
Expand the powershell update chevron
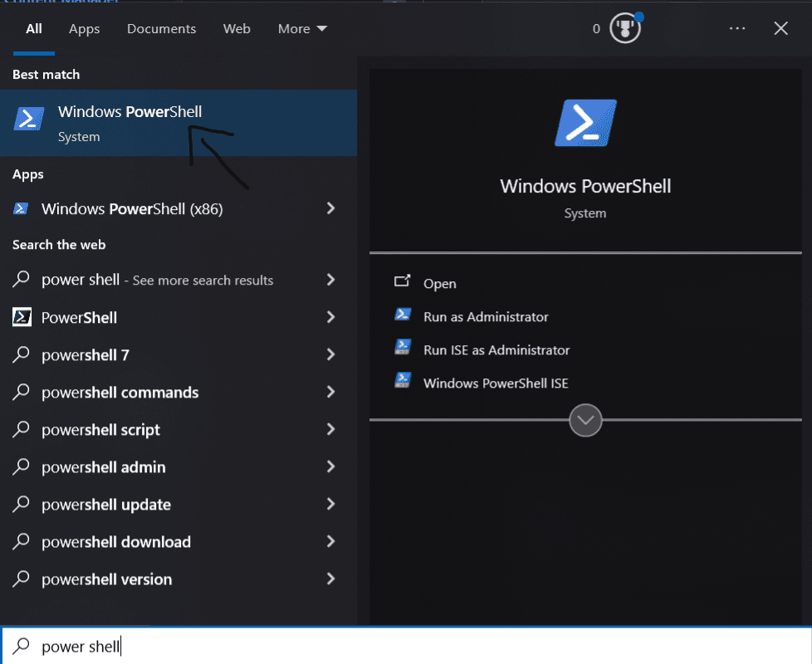point(331,504)
